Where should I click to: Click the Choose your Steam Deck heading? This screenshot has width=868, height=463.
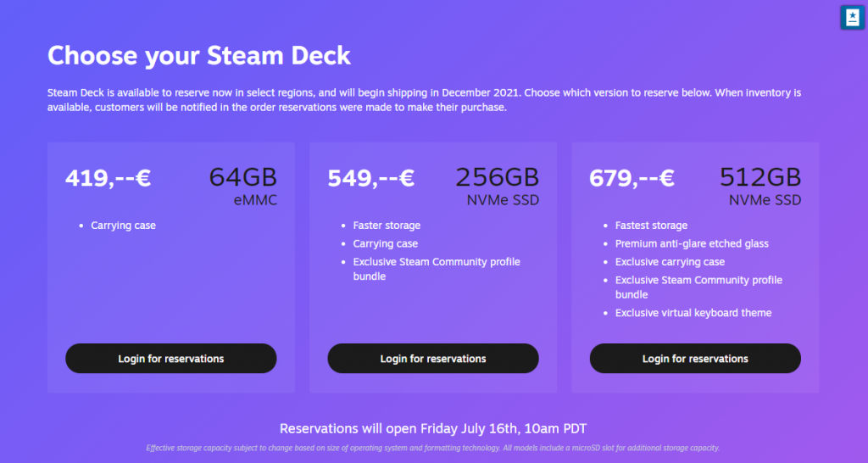[x=198, y=55]
